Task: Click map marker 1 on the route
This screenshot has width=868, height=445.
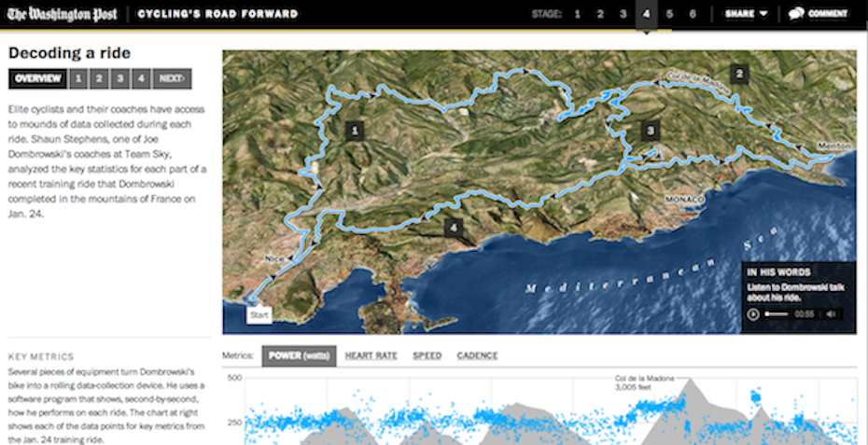Action: [x=355, y=130]
